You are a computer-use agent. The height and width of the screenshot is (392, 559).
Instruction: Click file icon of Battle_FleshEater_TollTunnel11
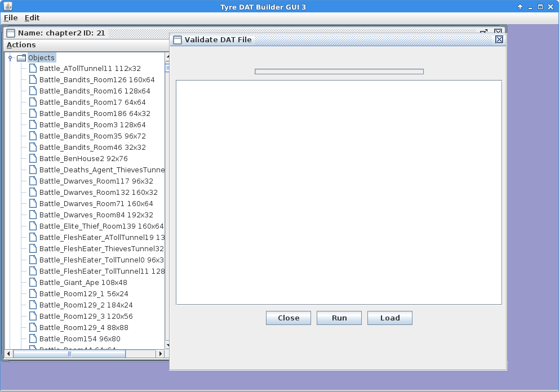click(x=33, y=271)
